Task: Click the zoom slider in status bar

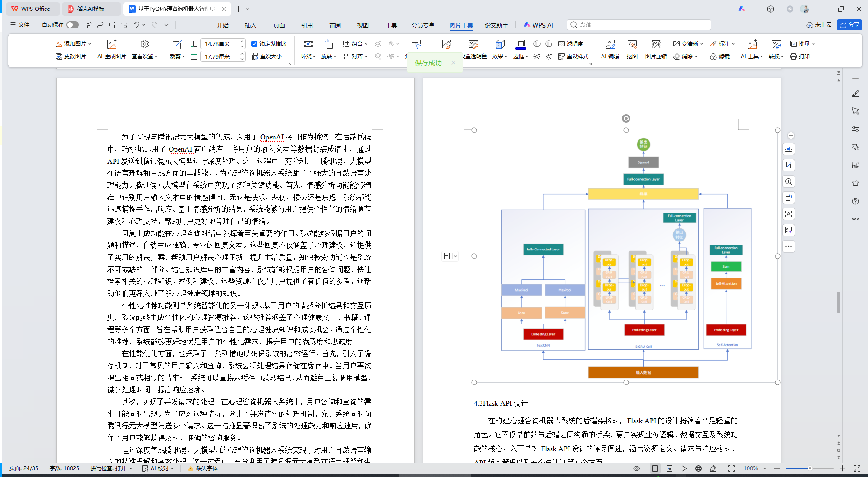Action: coord(810,468)
